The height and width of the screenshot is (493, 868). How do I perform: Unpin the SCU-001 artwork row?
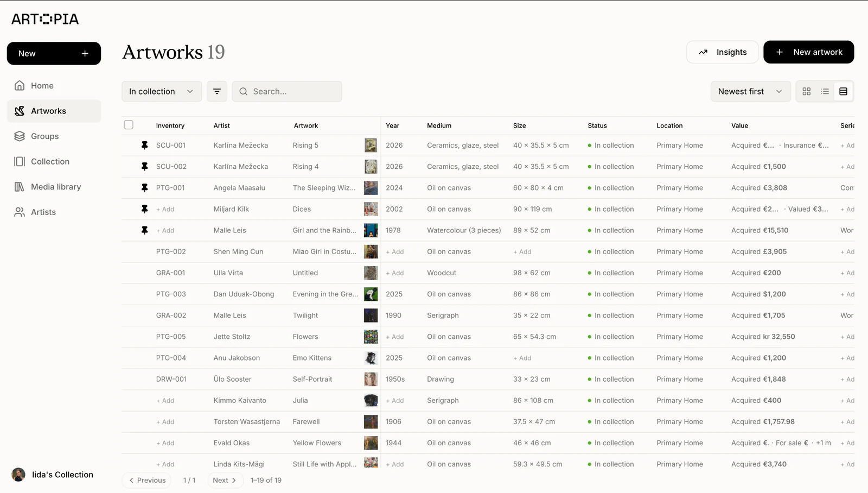pyautogui.click(x=144, y=145)
